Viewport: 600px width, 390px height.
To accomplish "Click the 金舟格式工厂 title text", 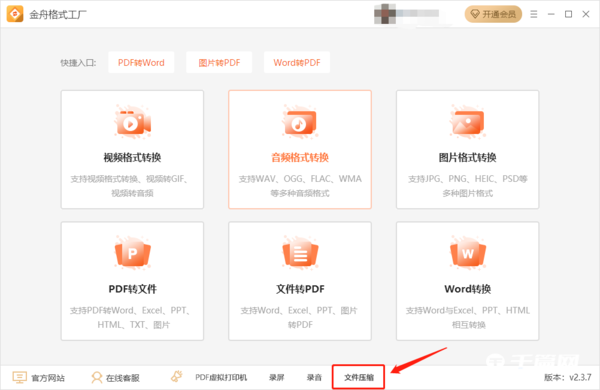I will point(58,15).
